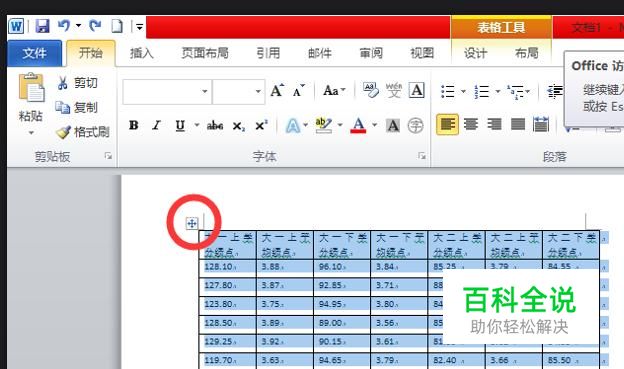Click the table move handle

pos(192,223)
